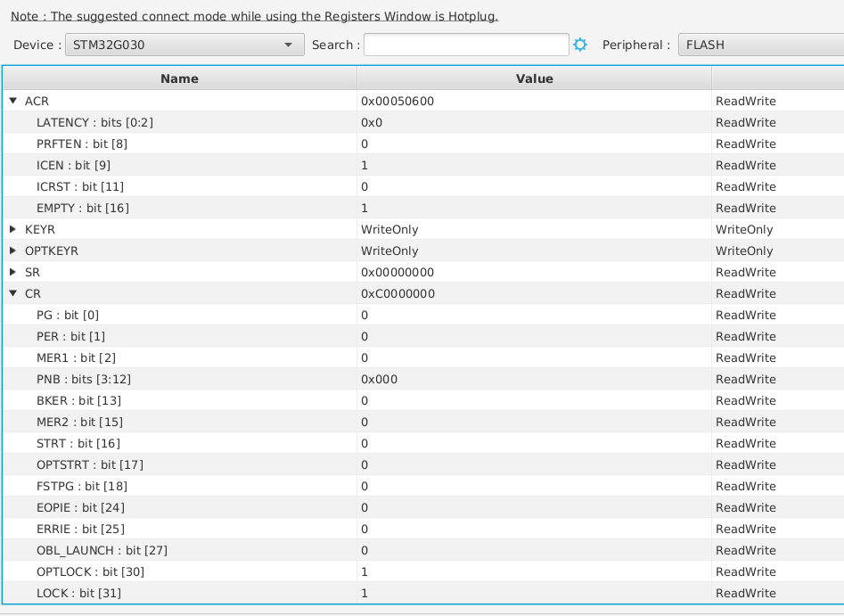The image size is (844, 616).
Task: Collapse the ACR register row
Action: [13, 101]
